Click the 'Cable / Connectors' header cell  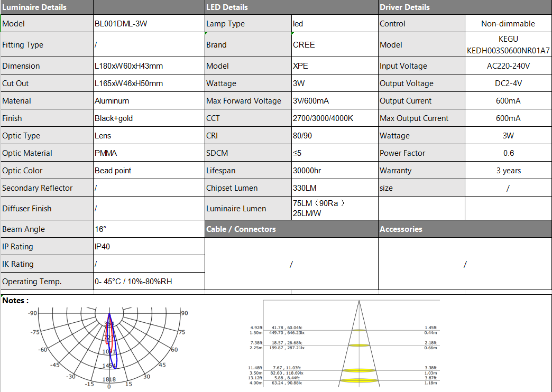coord(291,229)
